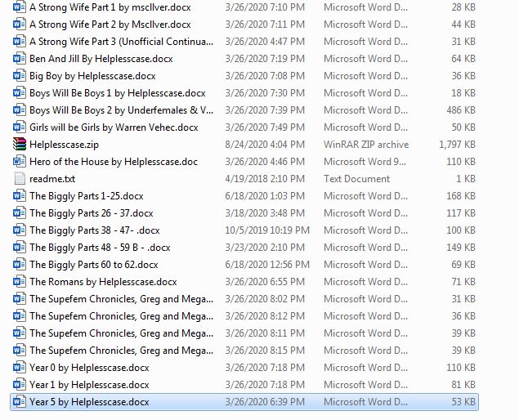The image size is (519, 420).
Task: Click icon of Supefem Chronicles file dated 8:11 PM
Action: coord(19,333)
